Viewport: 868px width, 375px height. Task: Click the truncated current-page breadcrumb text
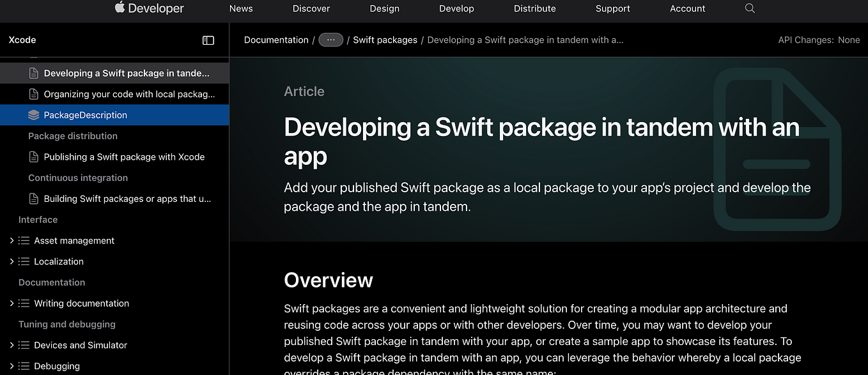tap(525, 40)
